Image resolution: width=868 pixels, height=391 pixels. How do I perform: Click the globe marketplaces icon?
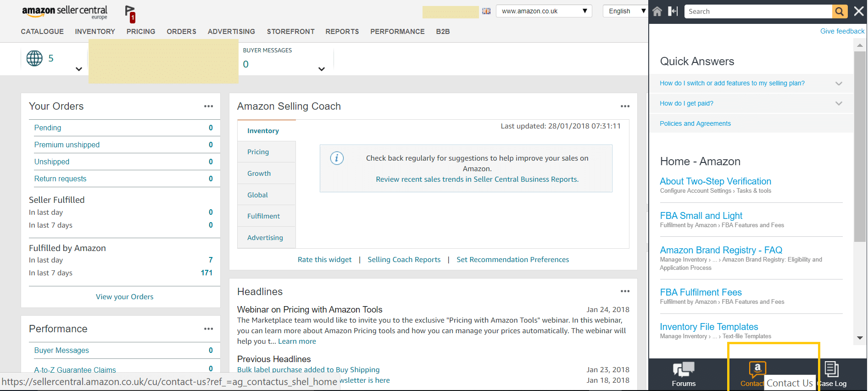[x=34, y=58]
